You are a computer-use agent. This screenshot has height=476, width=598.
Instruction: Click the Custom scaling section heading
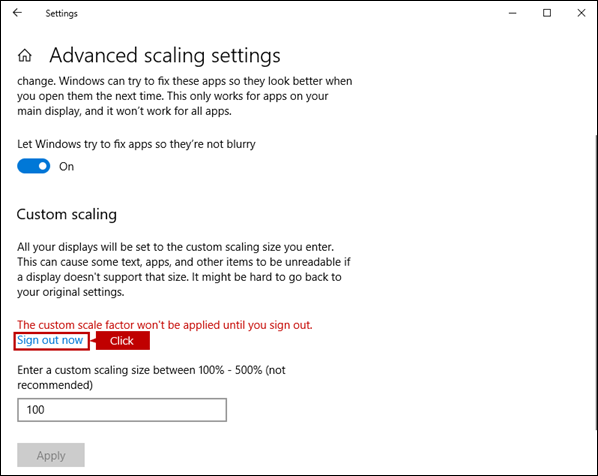[67, 214]
